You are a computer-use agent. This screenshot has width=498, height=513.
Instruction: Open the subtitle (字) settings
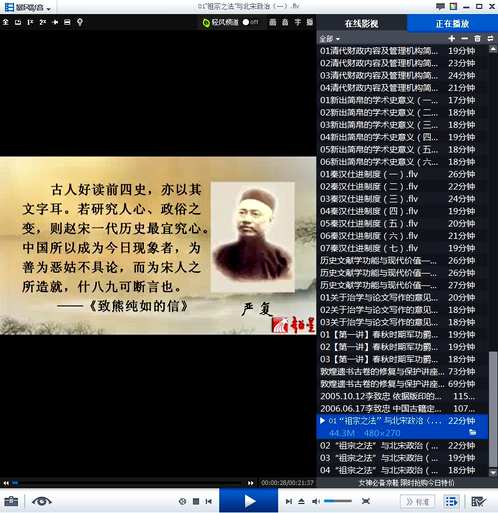pos(297,22)
